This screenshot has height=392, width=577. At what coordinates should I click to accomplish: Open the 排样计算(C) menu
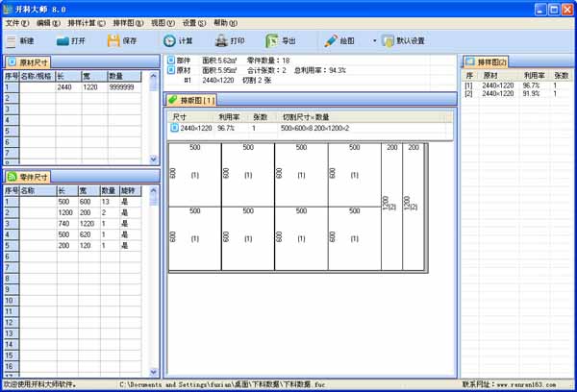87,23
